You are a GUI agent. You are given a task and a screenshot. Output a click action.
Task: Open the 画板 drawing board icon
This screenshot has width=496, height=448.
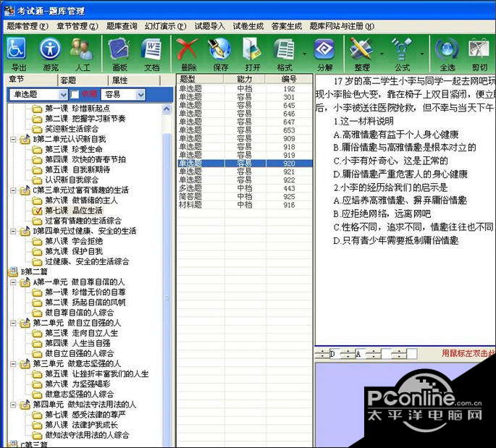coord(119,54)
